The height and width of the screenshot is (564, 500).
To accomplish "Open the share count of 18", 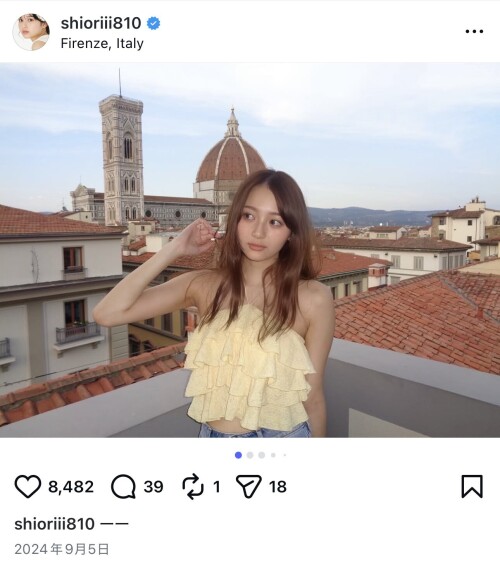I will [x=278, y=487].
